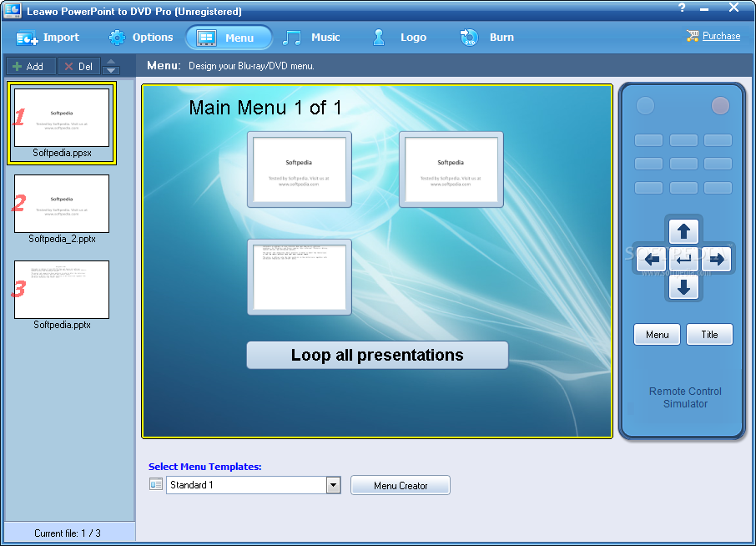Select the Softpedia.ppsx thumbnail
The width and height of the screenshot is (756, 546).
(x=62, y=117)
